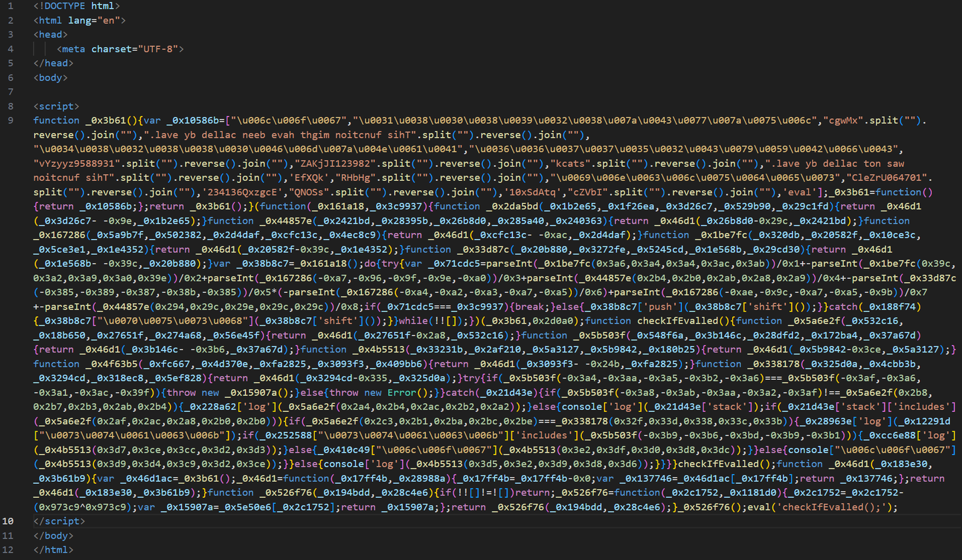Viewport: 962px width, 560px height.
Task: Click line number 9 in the gutter
Action: pyautogui.click(x=10, y=120)
